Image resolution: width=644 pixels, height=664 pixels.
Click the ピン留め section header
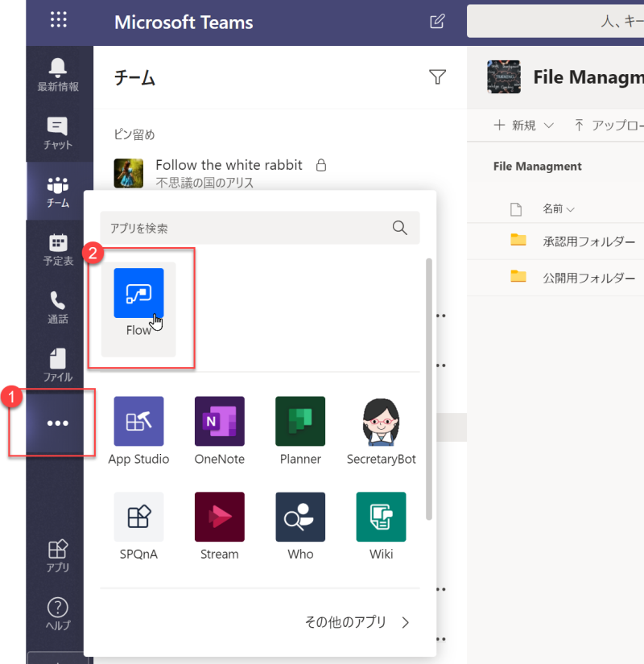point(134,134)
